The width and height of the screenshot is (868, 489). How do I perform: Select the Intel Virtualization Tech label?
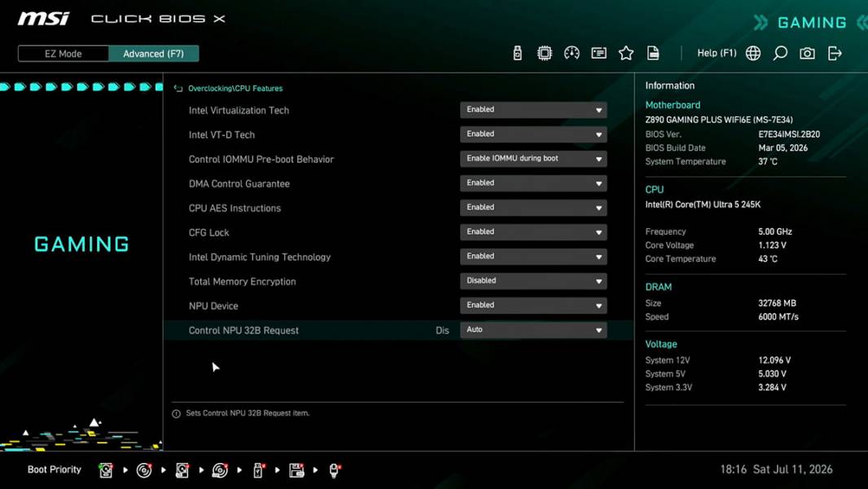(239, 110)
